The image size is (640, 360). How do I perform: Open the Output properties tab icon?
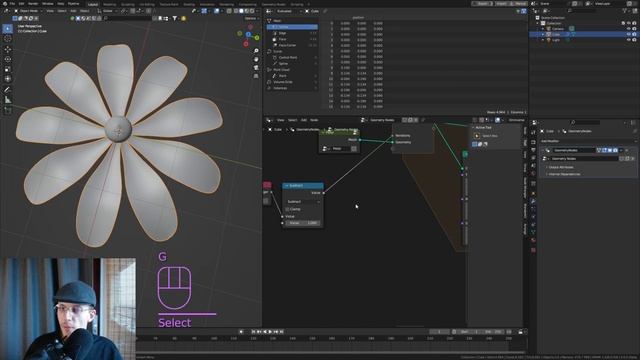click(x=533, y=150)
